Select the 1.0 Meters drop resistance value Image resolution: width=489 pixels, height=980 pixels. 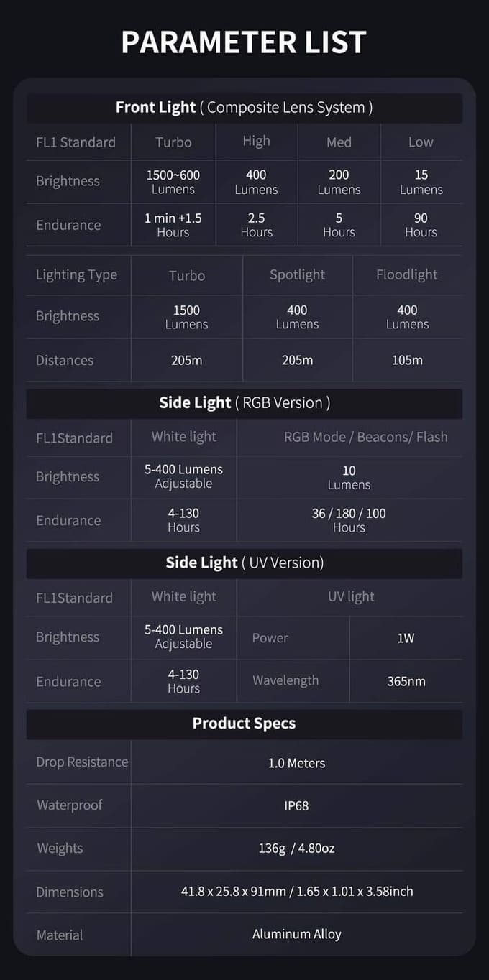(x=296, y=763)
